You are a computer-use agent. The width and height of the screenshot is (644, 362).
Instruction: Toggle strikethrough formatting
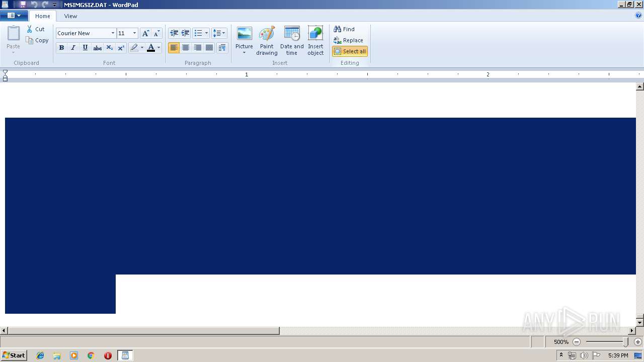[97, 48]
